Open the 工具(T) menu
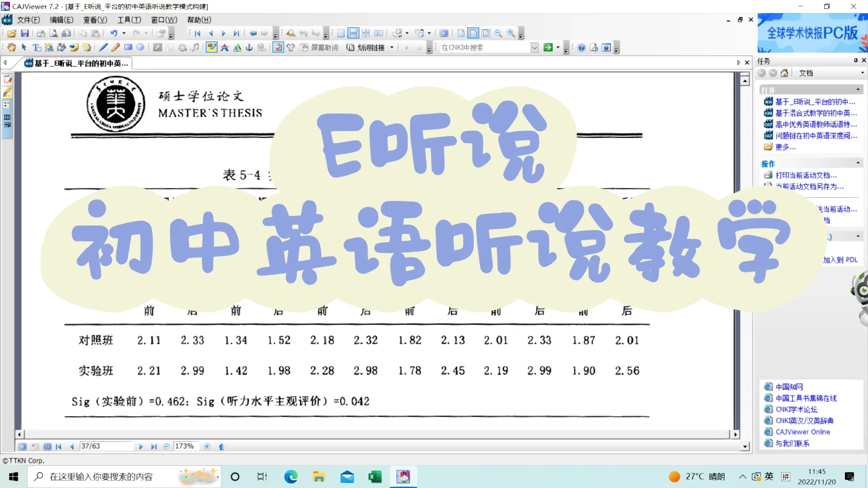Viewport: 868px width, 488px height. point(129,20)
